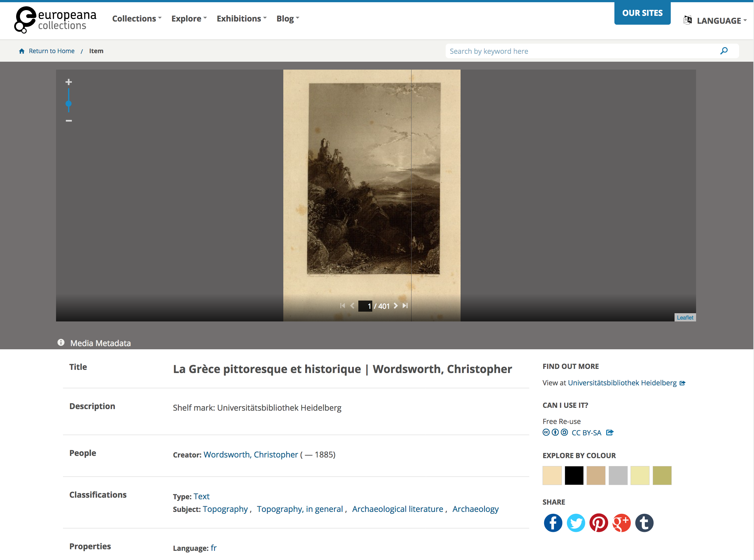
Task: Jump to first page of viewer
Action: [x=342, y=306]
